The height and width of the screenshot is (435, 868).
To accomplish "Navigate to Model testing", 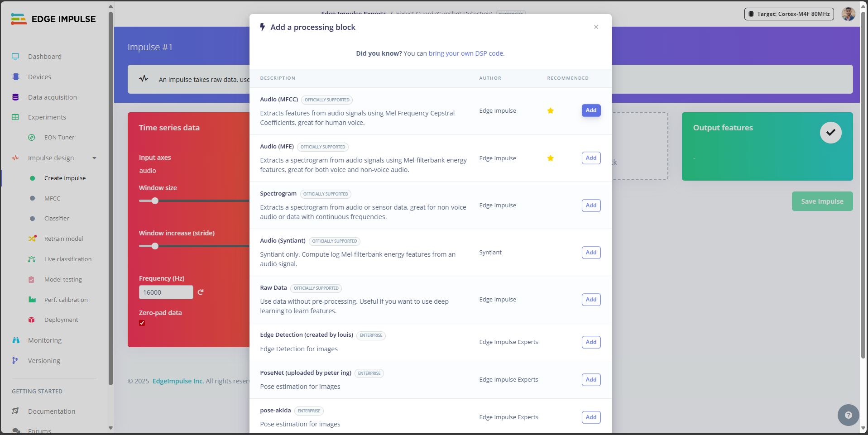I will click(63, 280).
